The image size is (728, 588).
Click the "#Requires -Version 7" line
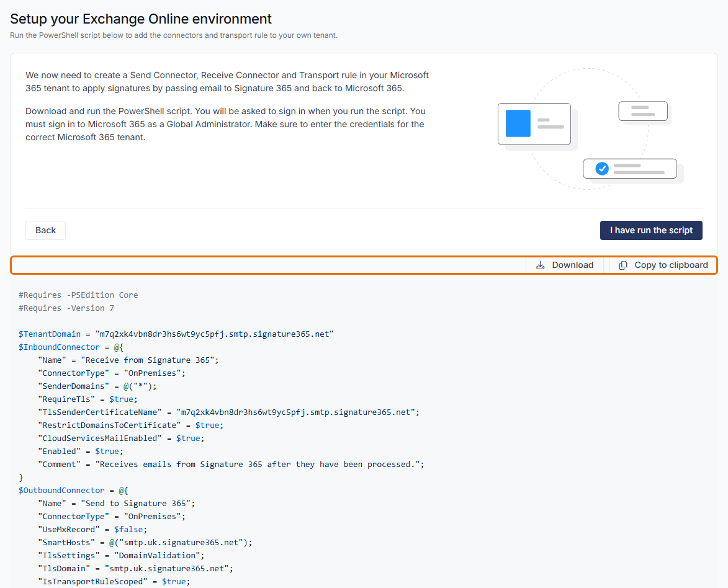tap(66, 308)
